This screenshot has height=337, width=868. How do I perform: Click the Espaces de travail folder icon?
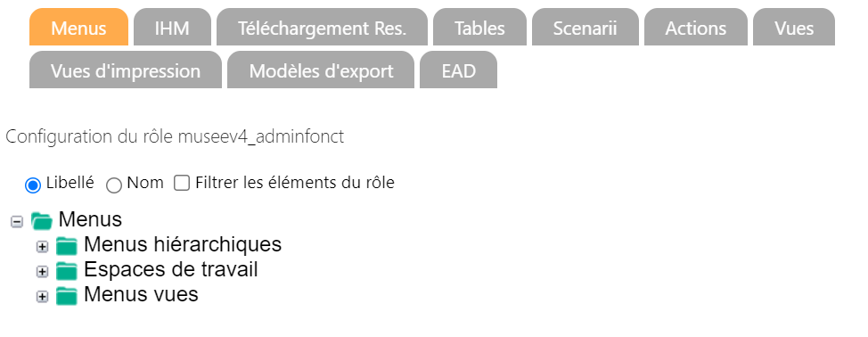[67, 271]
